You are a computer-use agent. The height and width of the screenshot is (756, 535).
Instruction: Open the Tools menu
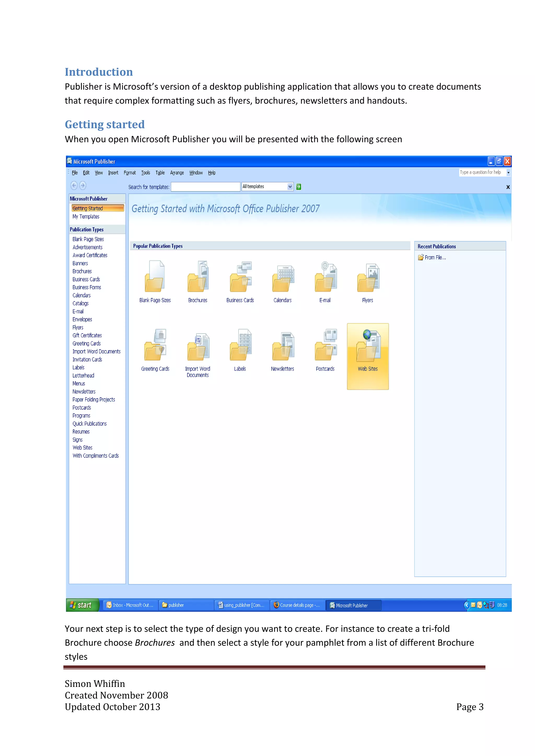pos(146,173)
